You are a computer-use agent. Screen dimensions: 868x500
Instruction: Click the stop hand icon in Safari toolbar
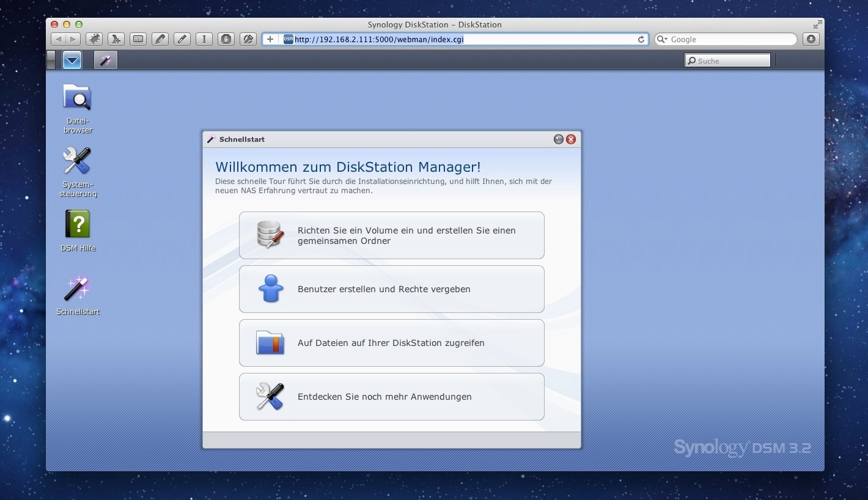226,39
